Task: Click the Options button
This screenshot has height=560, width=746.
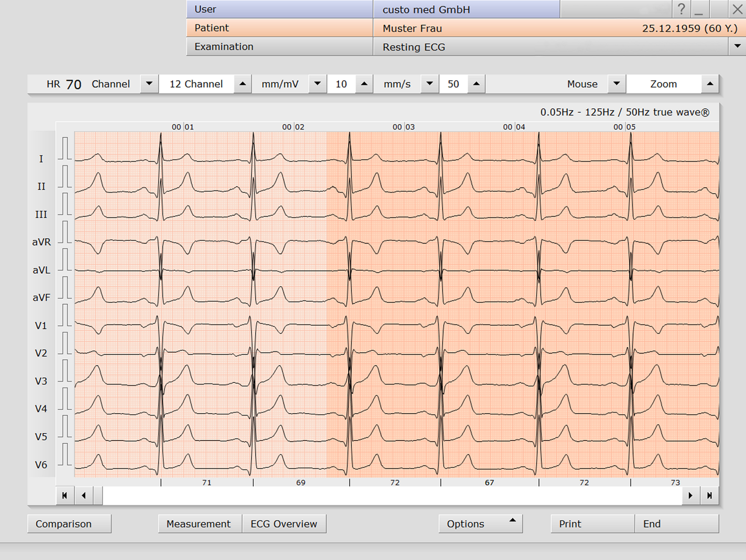Action: click(x=480, y=524)
